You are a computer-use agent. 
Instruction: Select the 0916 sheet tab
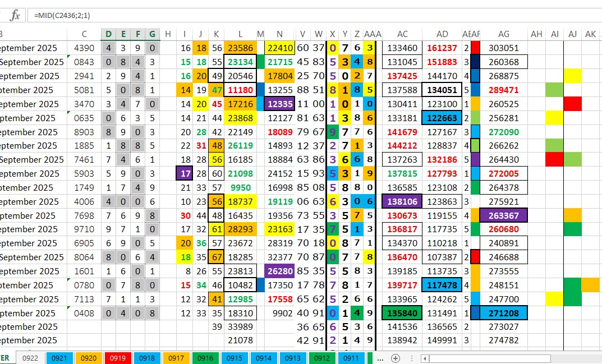pos(205,358)
